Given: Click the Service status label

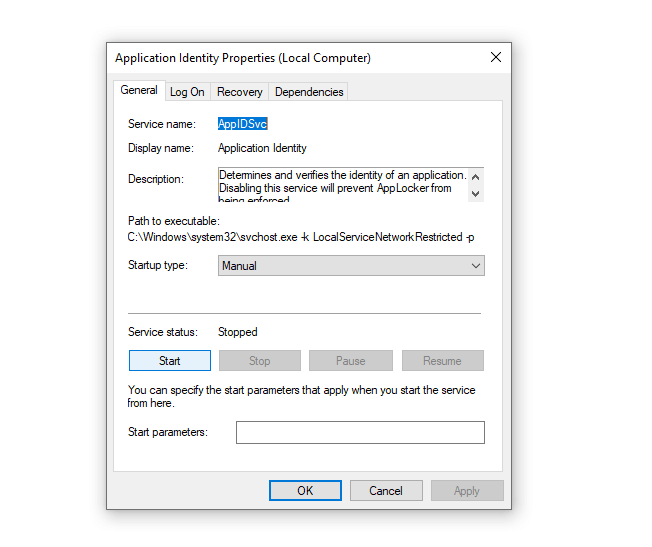Looking at the screenshot, I should pos(163,332).
